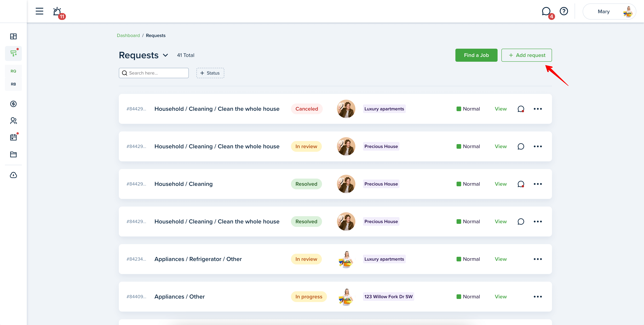
Task: Click the Appliances / Other title
Action: tap(180, 297)
